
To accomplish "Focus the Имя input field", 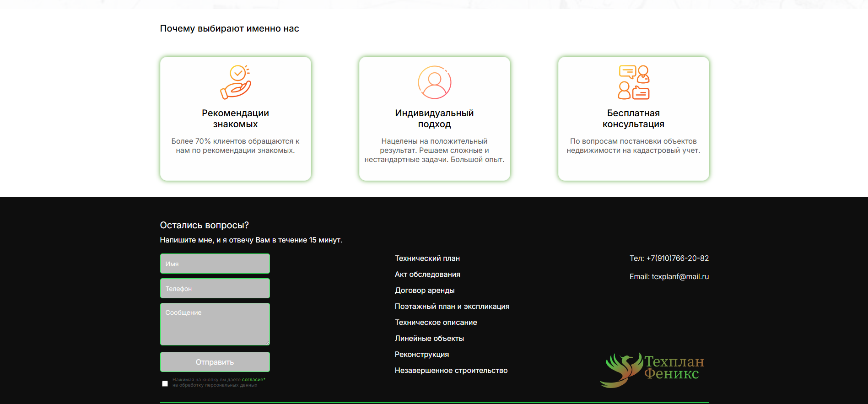I will [x=215, y=264].
